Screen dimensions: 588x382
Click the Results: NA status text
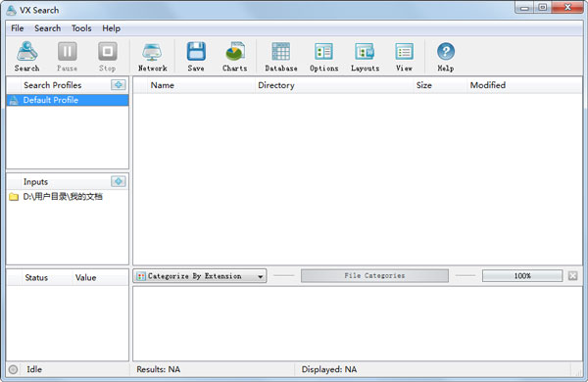coord(158,369)
